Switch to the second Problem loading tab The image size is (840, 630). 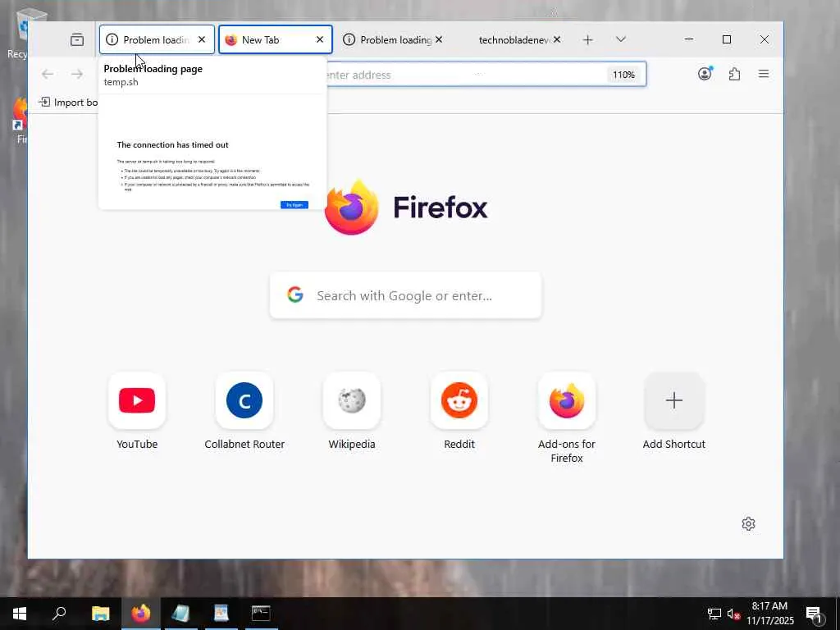(395, 39)
